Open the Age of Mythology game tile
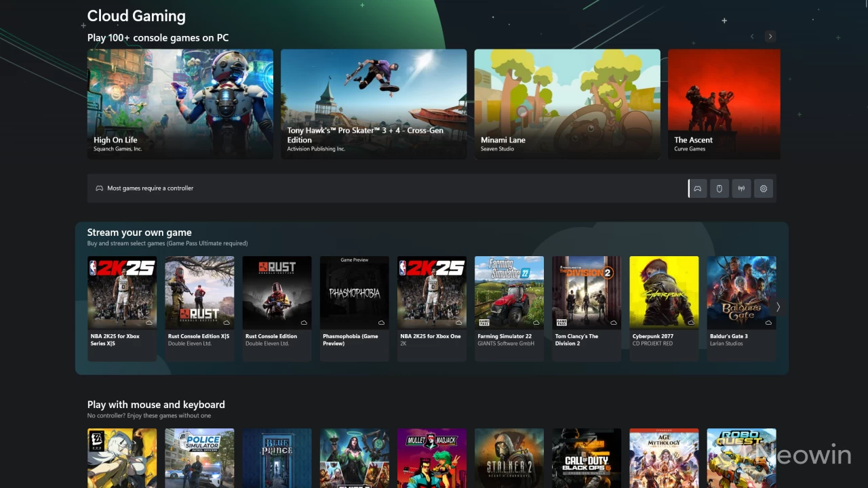This screenshot has height=488, width=868. click(x=664, y=458)
